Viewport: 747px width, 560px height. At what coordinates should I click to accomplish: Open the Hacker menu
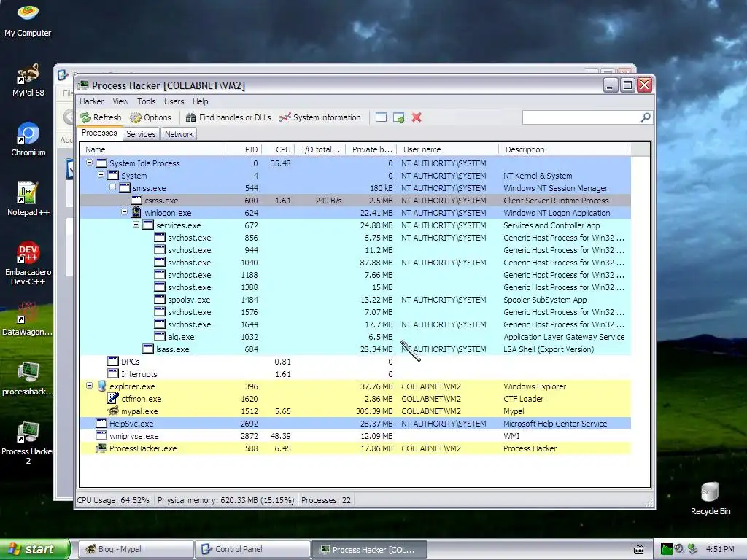point(91,101)
